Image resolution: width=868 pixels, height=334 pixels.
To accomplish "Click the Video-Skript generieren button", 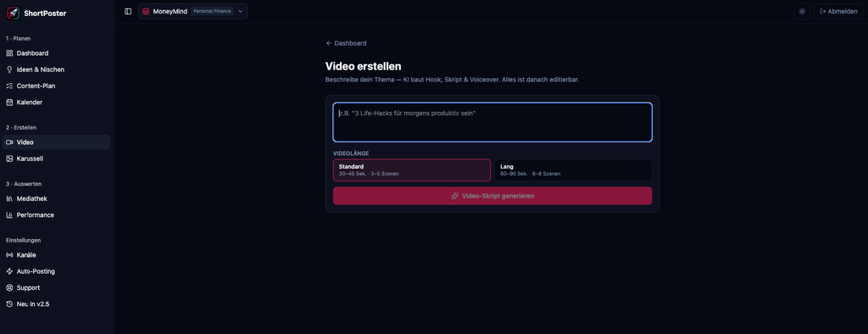I will (492, 196).
